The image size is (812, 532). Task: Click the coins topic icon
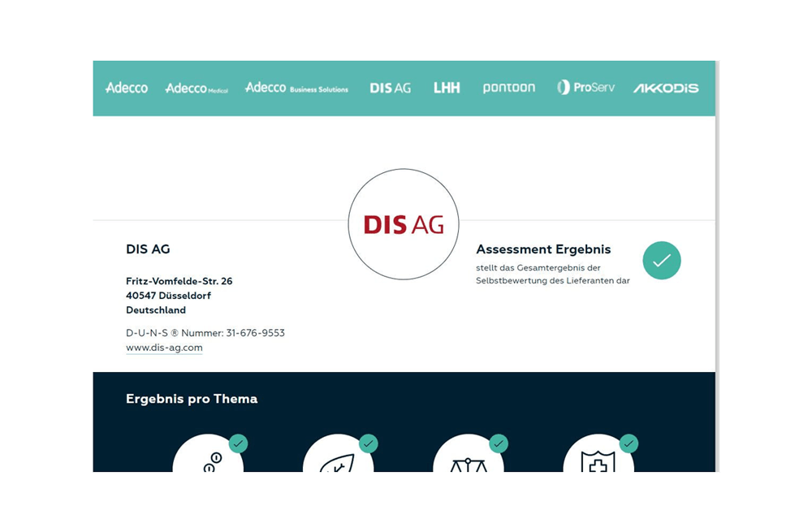[208, 453]
